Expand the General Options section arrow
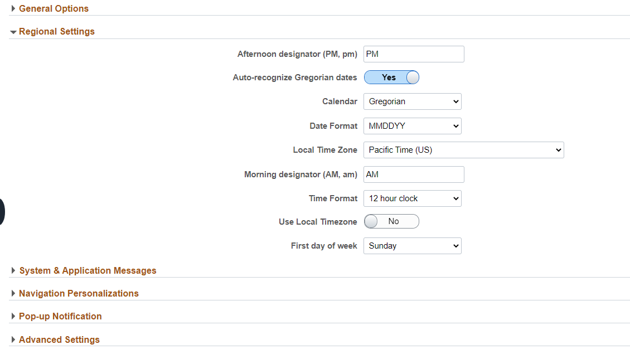The height and width of the screenshot is (364, 630). pyautogui.click(x=13, y=8)
